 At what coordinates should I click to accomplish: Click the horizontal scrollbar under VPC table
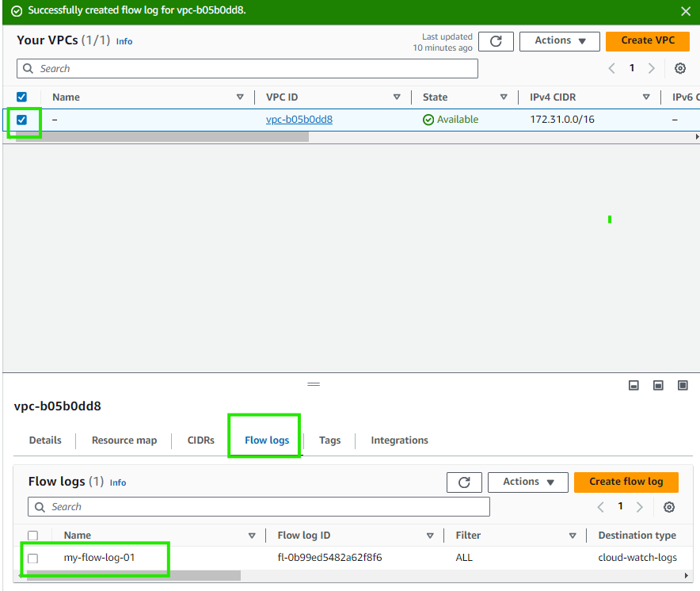[158, 136]
